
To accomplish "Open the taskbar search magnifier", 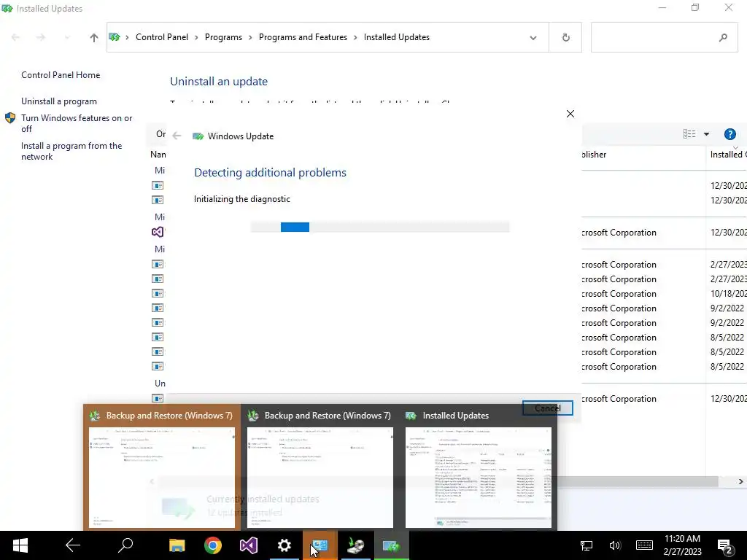I will click(x=125, y=545).
